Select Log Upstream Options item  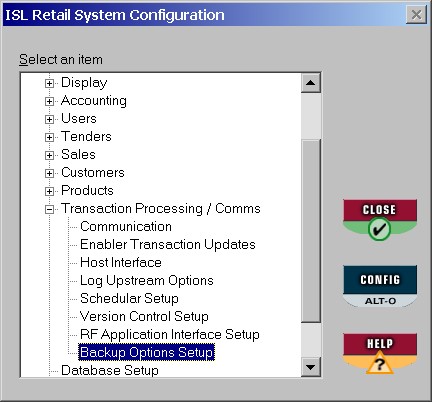pos(147,281)
